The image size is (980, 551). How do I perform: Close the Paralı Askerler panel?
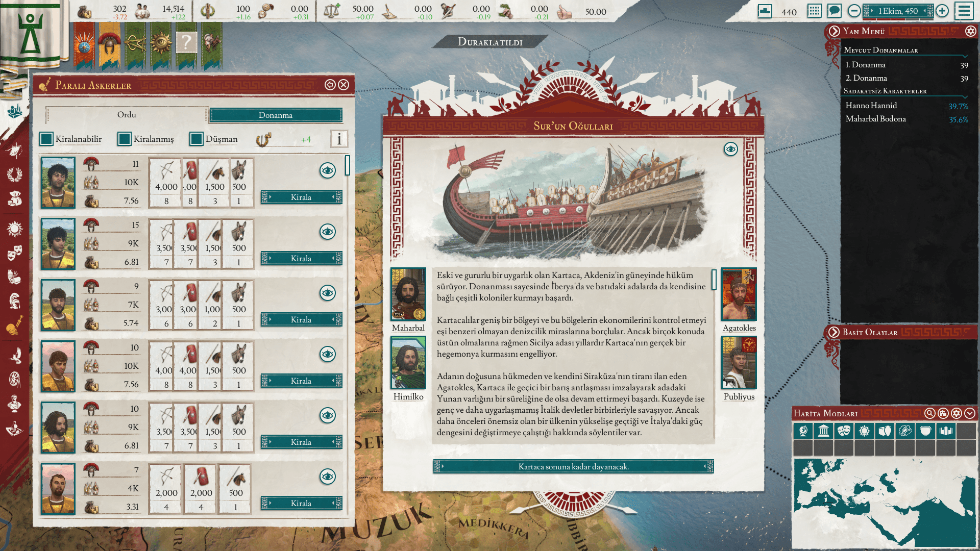344,85
